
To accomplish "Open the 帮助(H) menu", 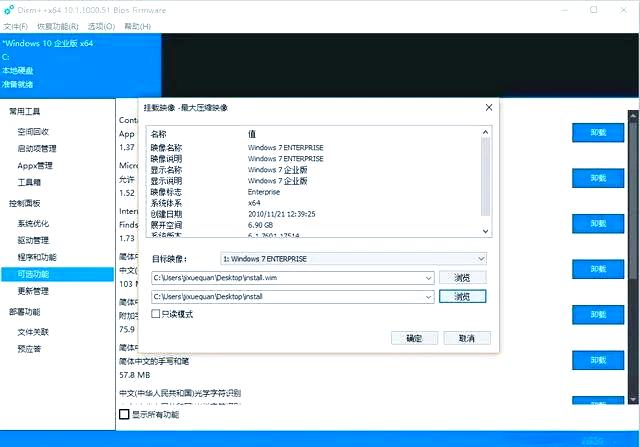I will click(138, 27).
